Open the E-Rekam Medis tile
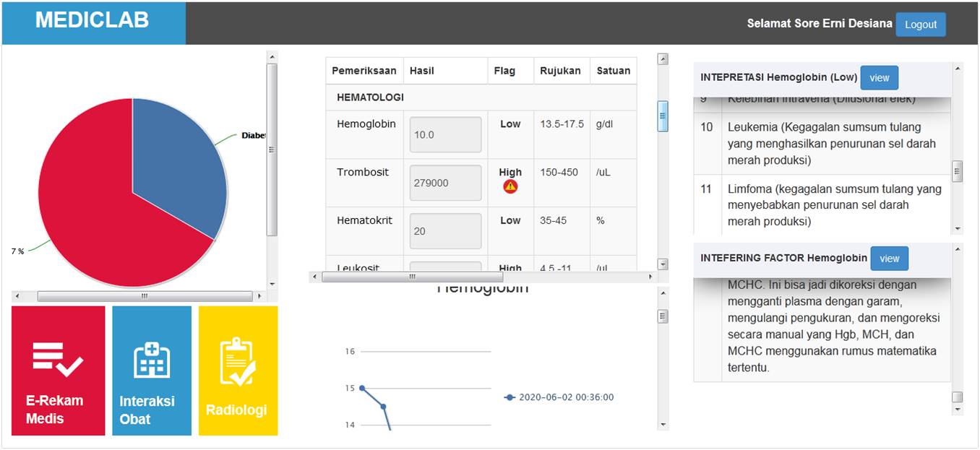The height and width of the screenshot is (450, 980). pos(58,371)
